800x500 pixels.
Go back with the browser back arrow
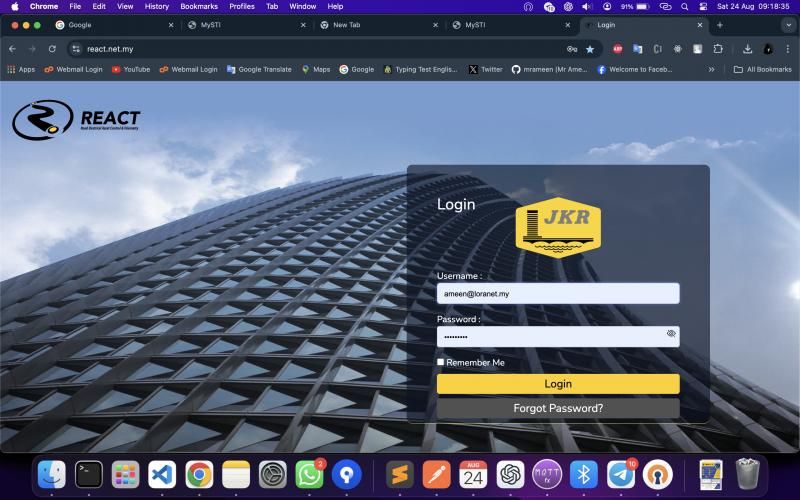13,49
